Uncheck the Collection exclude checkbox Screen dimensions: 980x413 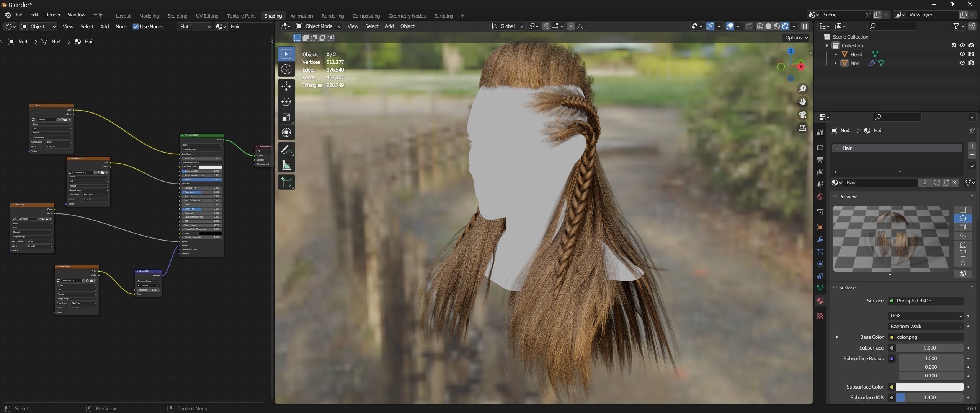pos(954,46)
